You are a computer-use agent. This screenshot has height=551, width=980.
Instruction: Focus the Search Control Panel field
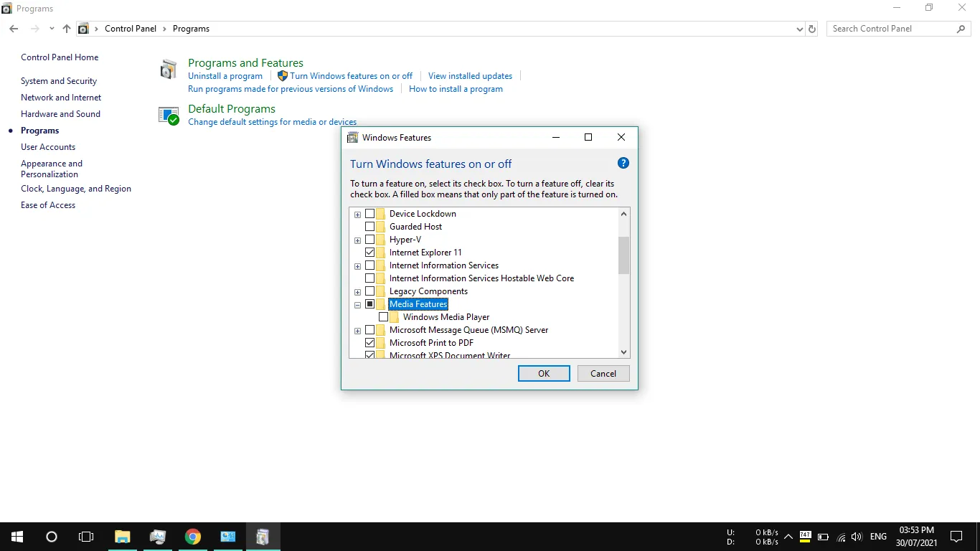(x=899, y=29)
